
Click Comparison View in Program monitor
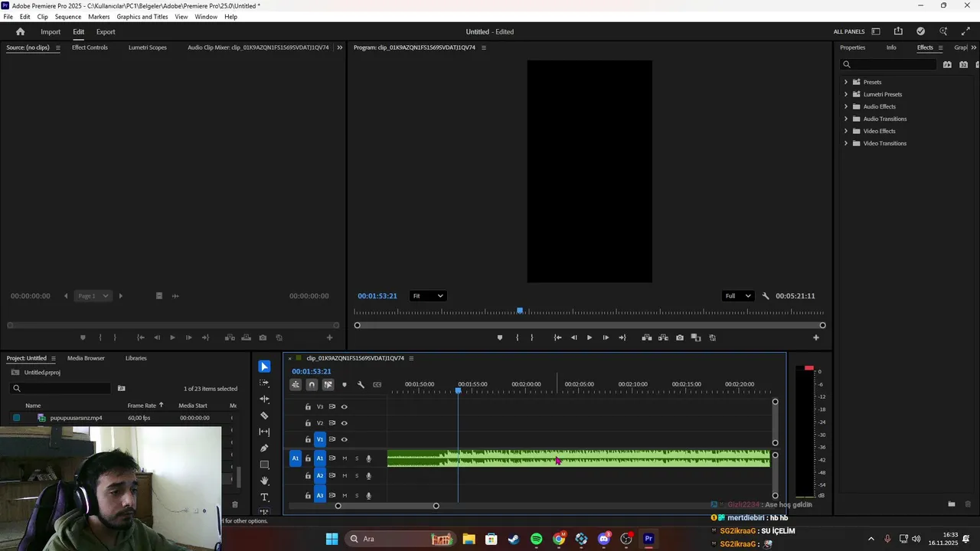pyautogui.click(x=696, y=337)
